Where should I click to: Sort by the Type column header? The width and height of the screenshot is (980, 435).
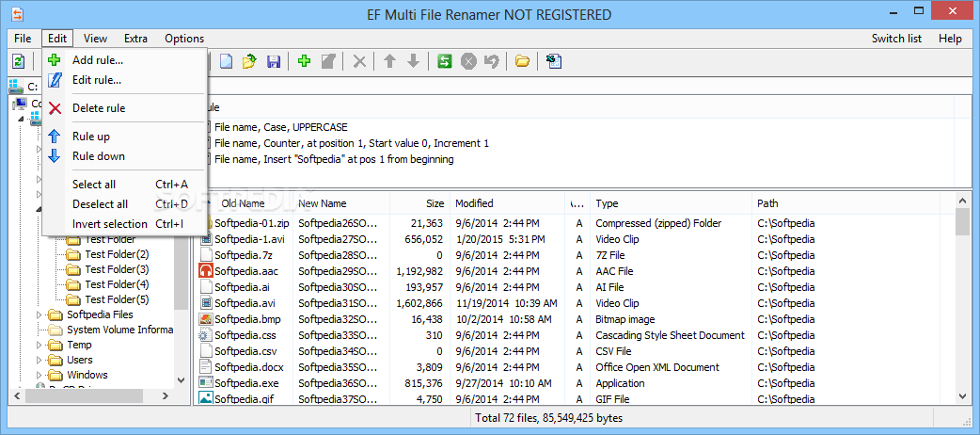[671, 203]
